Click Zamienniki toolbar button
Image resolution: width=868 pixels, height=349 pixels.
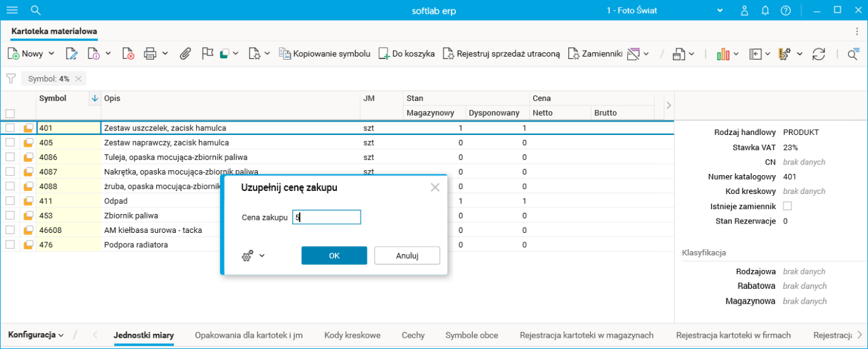pyautogui.click(x=595, y=54)
